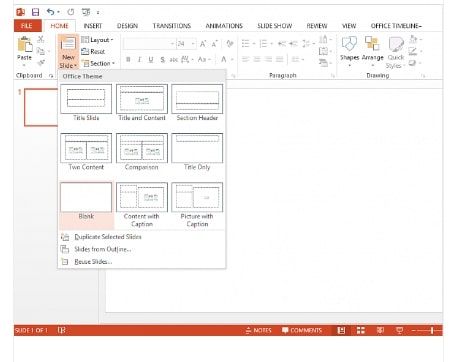Choose the Content with Caption layout
The image size is (454, 362).
pos(142,204)
